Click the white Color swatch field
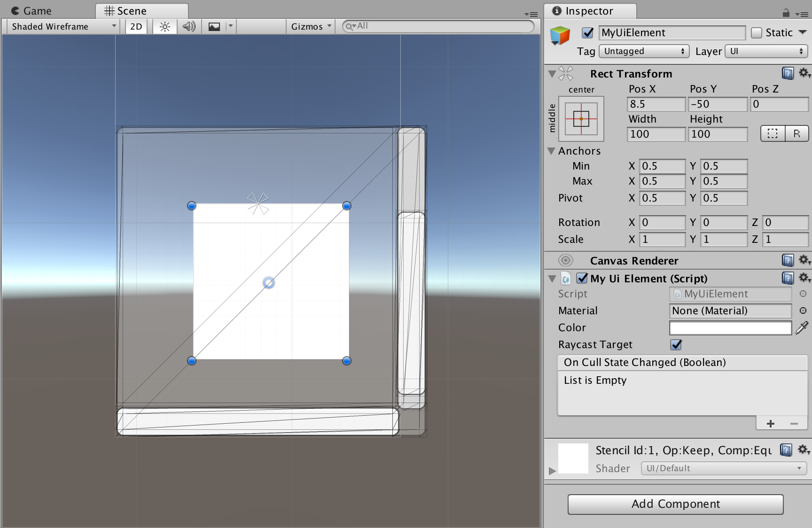Screen dimensions: 812x528 pos(730,328)
